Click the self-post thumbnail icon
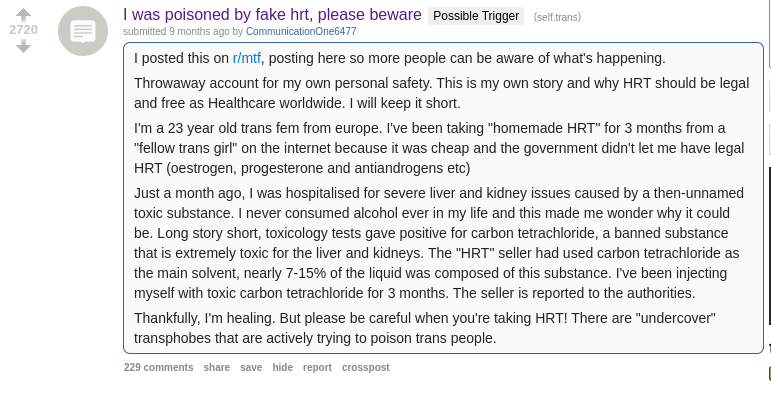771x396 pixels. [83, 31]
